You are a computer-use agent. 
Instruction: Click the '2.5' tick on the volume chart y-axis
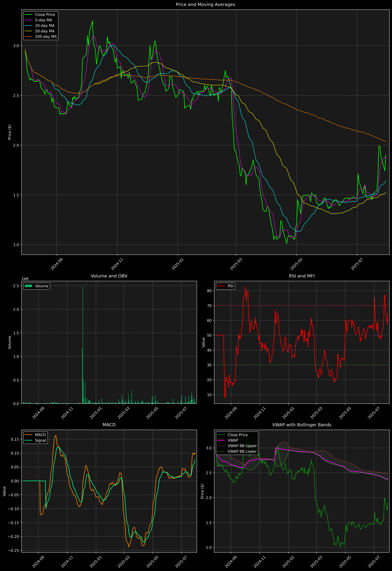[16, 286]
